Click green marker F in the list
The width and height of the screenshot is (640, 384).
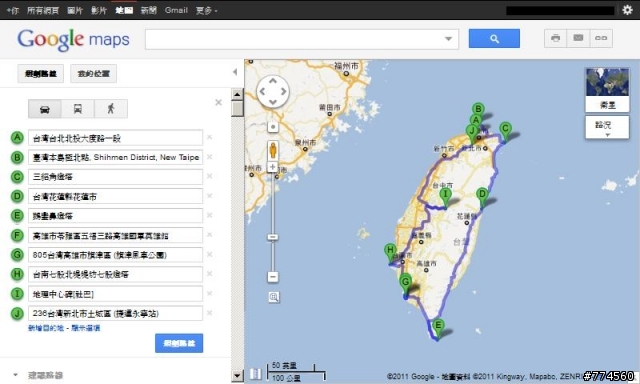click(x=17, y=235)
